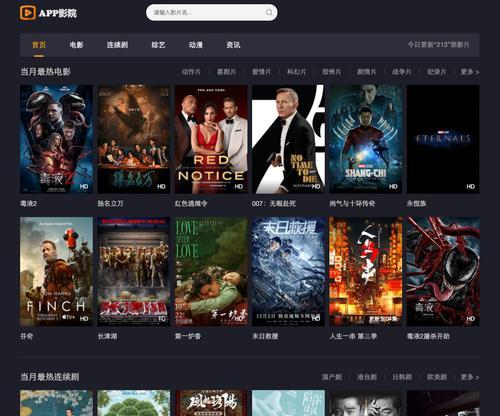Filter series by 港台剧 category

coord(367,377)
